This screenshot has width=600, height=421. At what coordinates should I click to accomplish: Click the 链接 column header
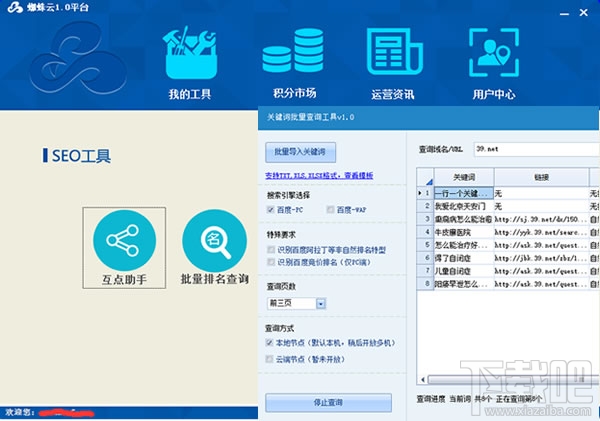tap(541, 177)
